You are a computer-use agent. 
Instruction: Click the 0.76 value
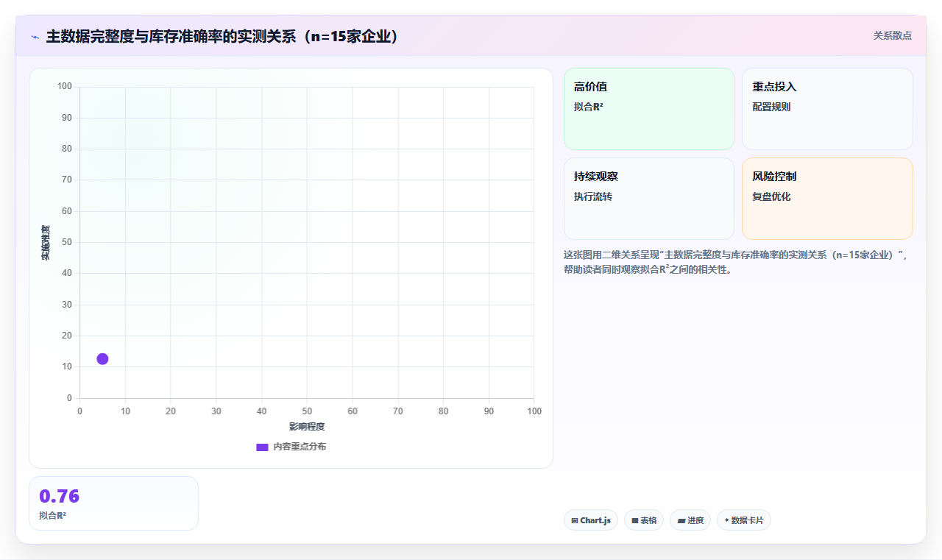pyautogui.click(x=59, y=496)
